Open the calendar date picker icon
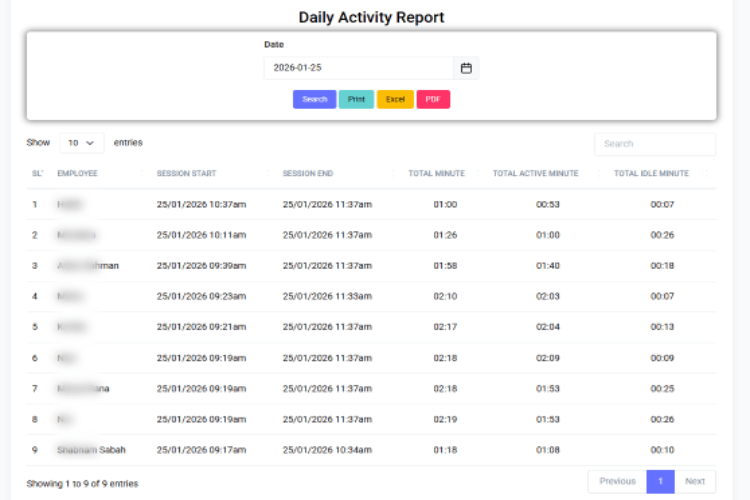The image size is (750, 500). point(466,68)
